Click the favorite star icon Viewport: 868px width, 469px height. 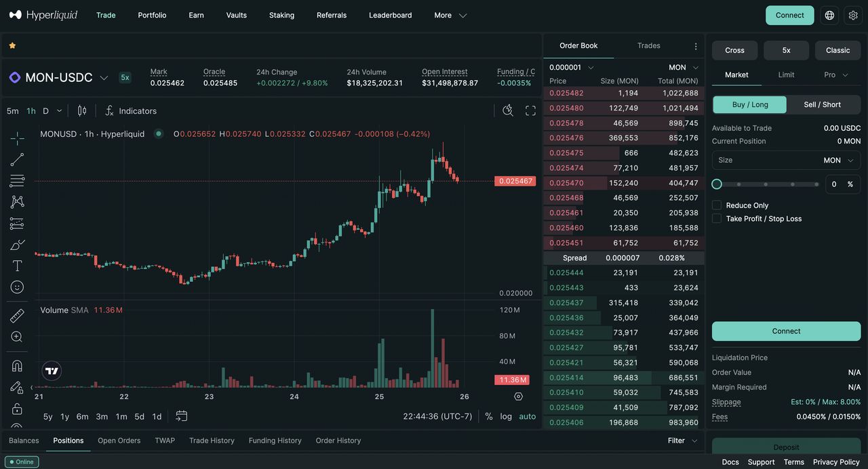pos(12,45)
